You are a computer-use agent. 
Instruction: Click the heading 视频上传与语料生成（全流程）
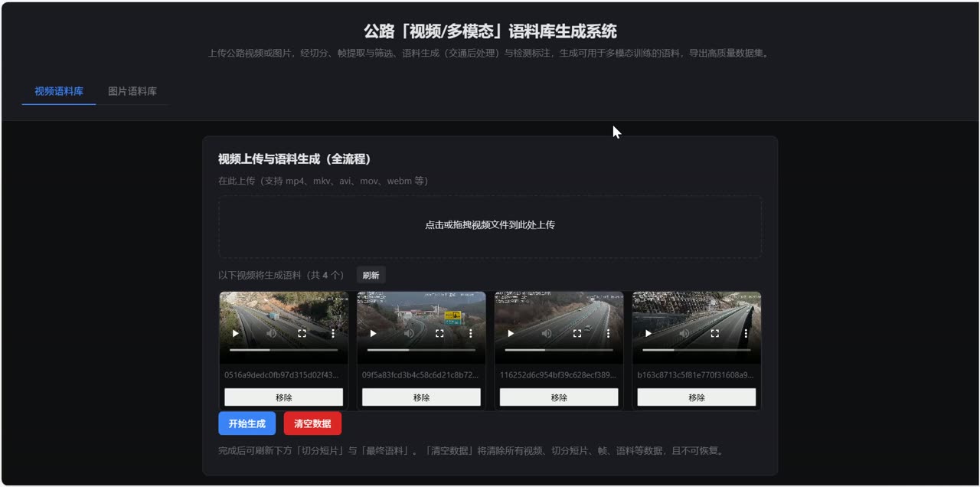(x=295, y=159)
